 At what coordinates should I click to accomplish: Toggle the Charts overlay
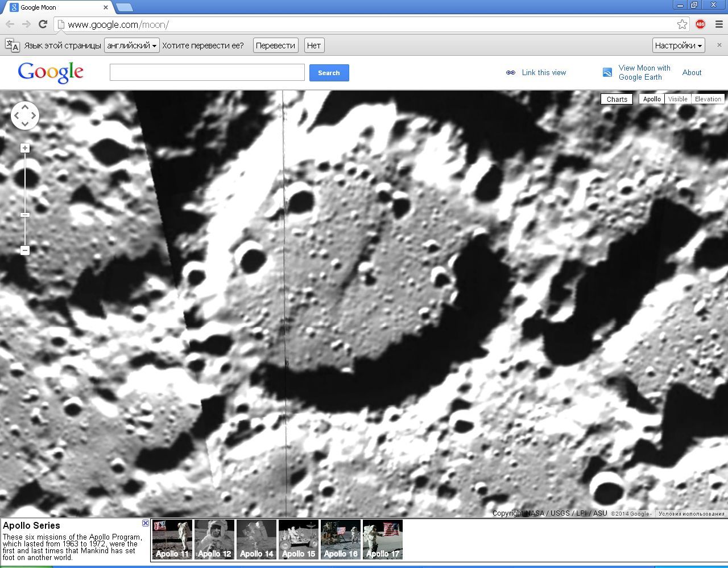tap(617, 99)
